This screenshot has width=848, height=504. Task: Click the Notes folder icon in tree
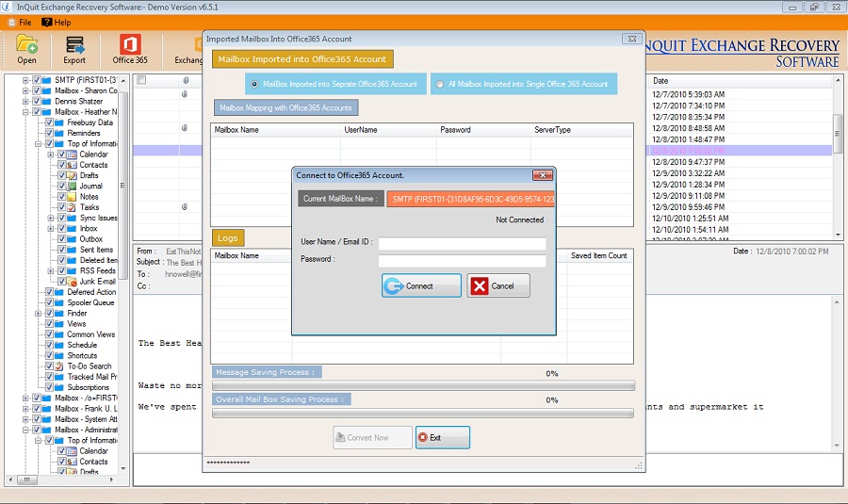coord(72,197)
